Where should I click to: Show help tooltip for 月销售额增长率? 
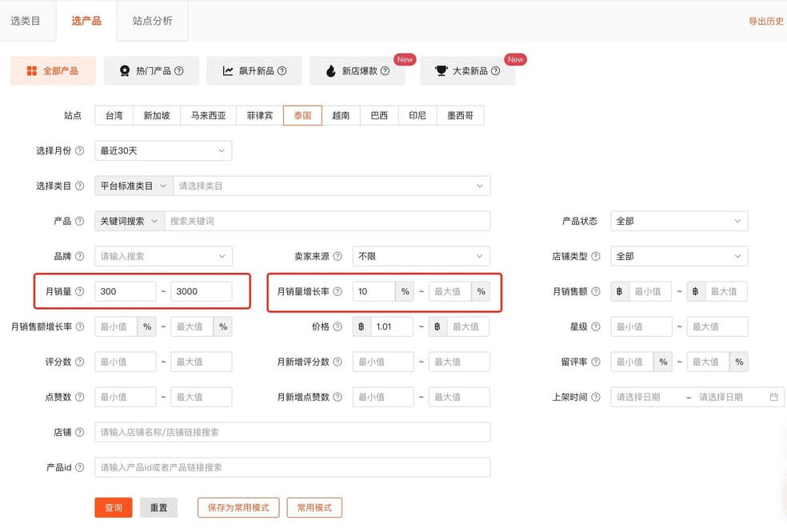(79, 326)
